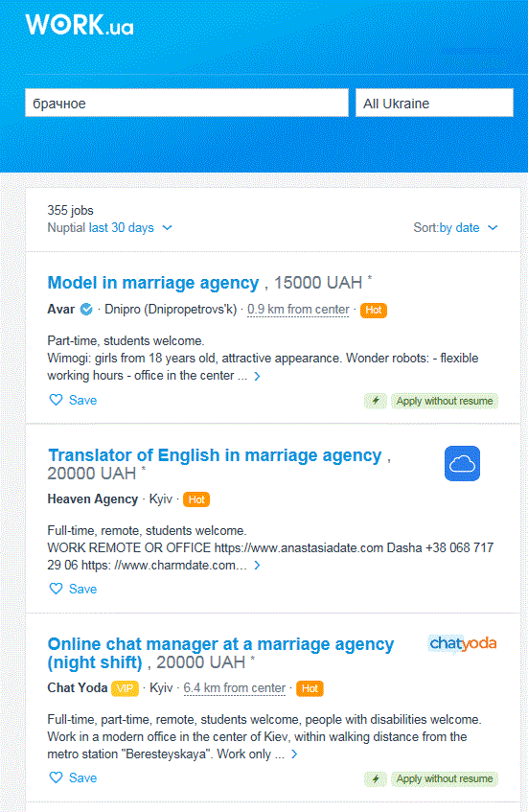Show the 6.4 km from center distance
Screen dimensions: 528x812
pos(235,688)
